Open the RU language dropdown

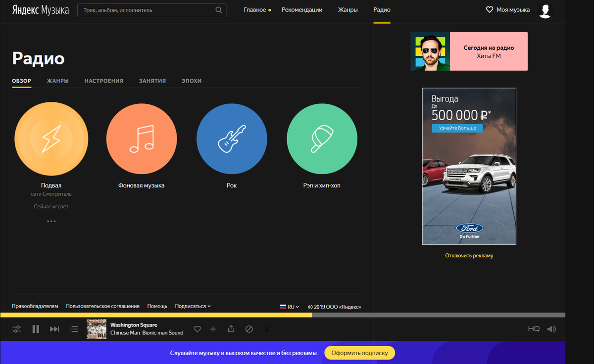(290, 307)
